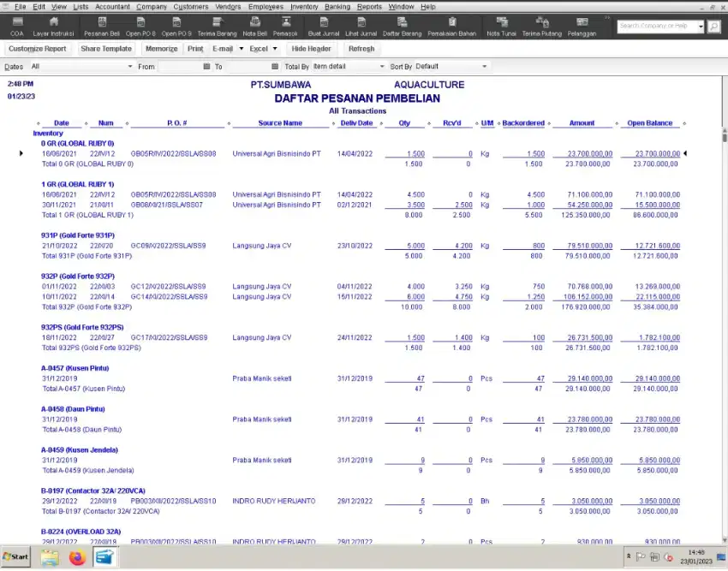
Task: Open Pelanggan toolbar icon
Action: (582, 27)
